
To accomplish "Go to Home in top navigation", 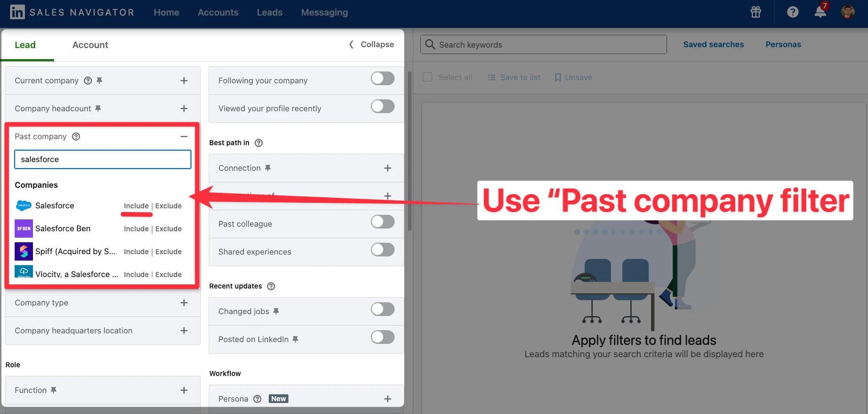I will [167, 12].
